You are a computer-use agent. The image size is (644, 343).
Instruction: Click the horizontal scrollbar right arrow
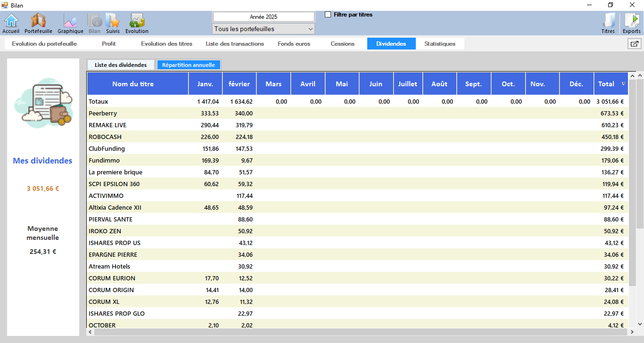tap(632, 332)
